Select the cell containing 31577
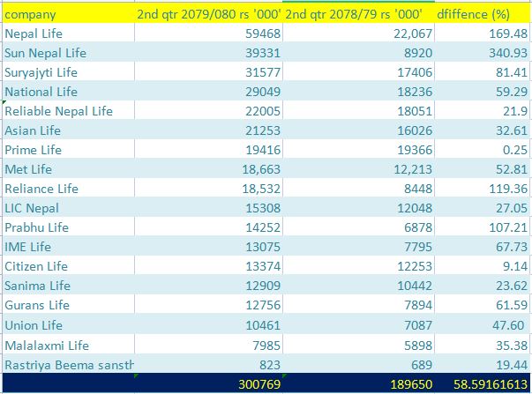Viewport: 532px width, 394px height. pyautogui.click(x=209, y=72)
